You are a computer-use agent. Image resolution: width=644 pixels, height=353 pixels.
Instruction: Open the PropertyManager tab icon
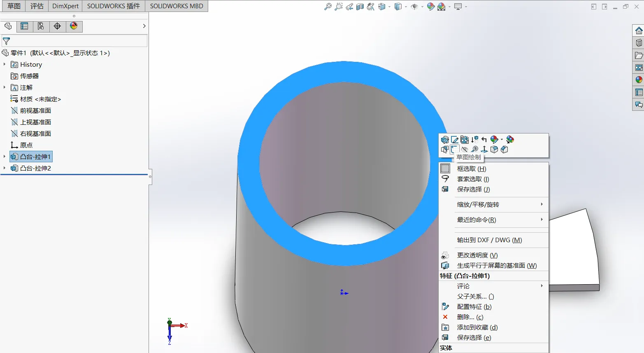[x=24, y=26]
